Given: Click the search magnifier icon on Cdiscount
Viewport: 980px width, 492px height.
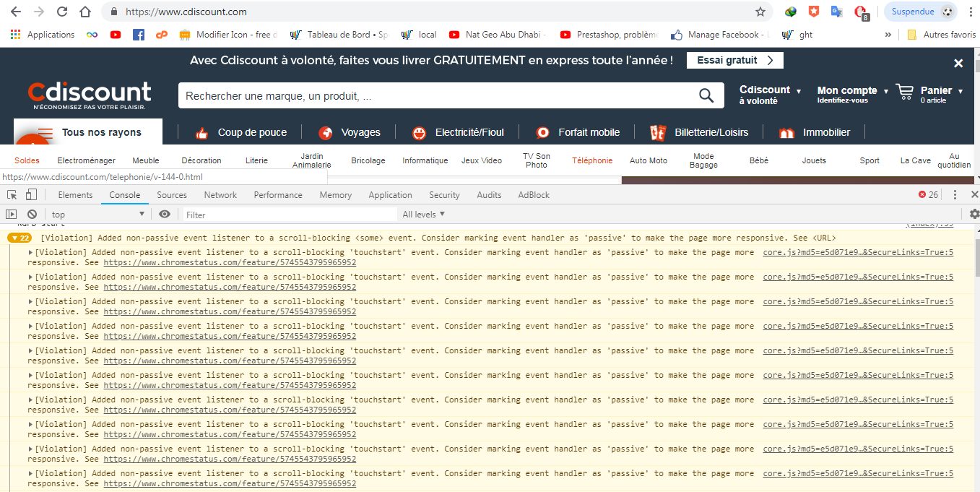Looking at the screenshot, I should coord(706,95).
